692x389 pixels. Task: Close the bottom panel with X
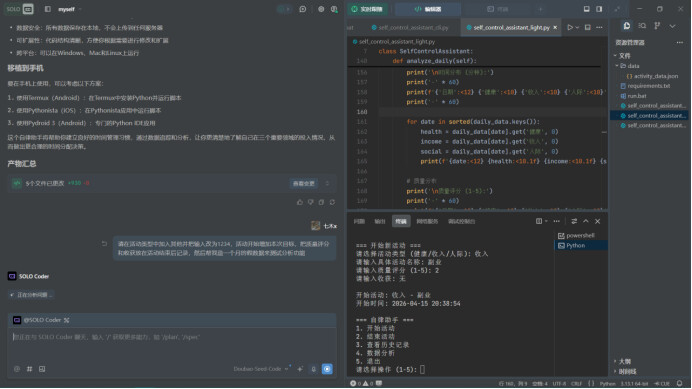[598, 221]
